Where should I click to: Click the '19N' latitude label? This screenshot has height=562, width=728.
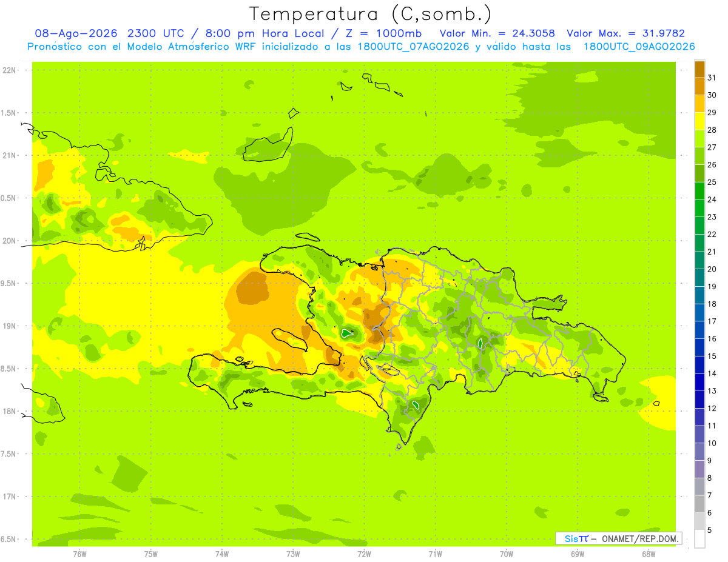9,326
